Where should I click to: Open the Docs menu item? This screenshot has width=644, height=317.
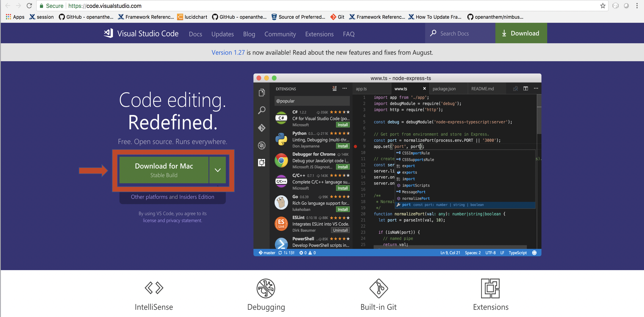[x=195, y=34]
